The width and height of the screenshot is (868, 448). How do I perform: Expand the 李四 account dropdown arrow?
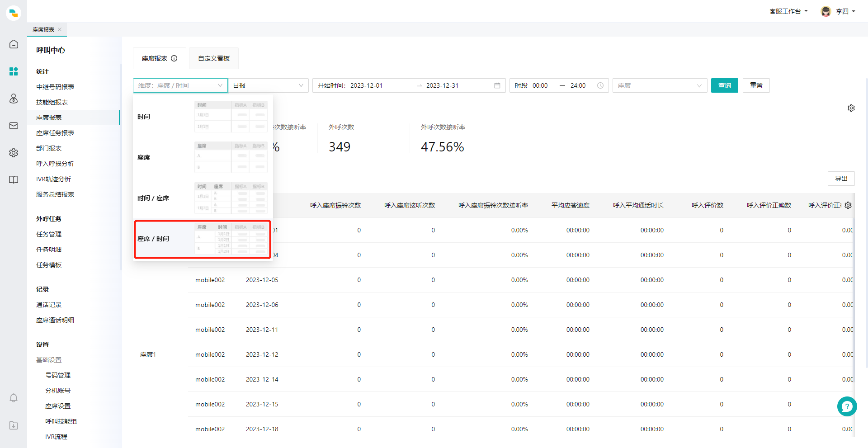pos(854,11)
